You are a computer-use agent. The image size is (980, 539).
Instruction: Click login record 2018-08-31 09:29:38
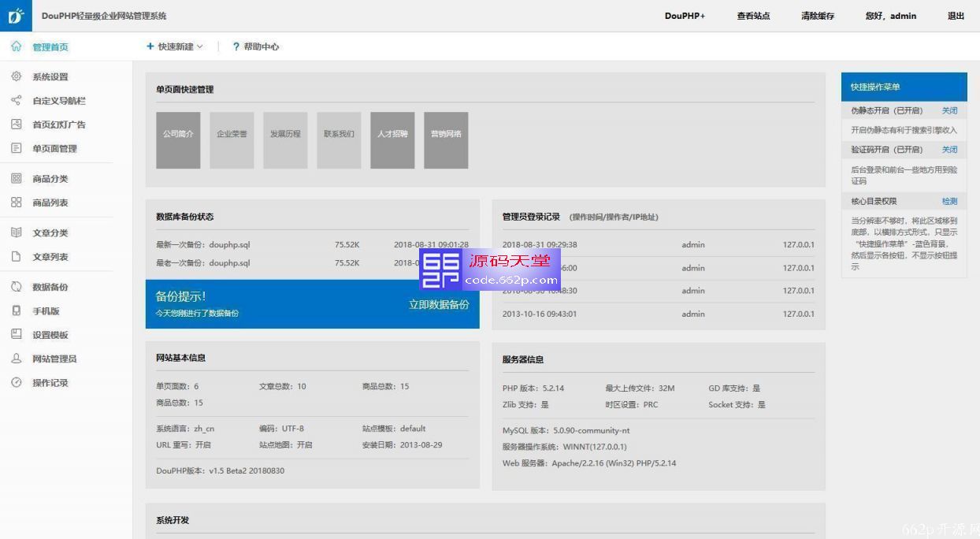coord(540,245)
